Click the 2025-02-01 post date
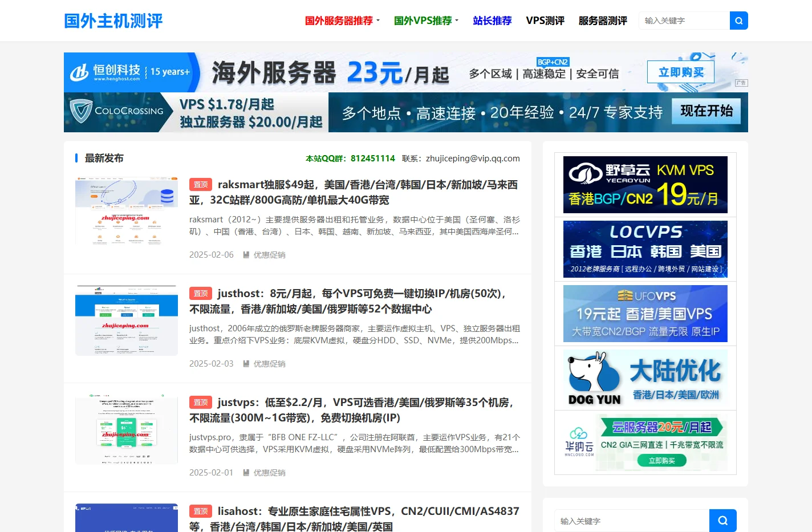 212,473
